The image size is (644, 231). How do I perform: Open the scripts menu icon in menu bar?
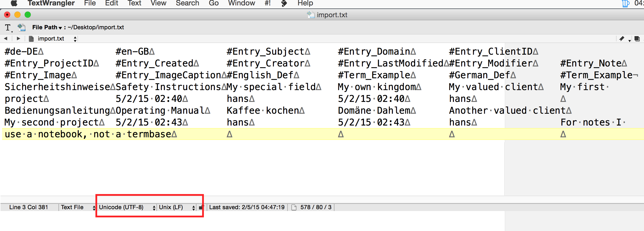(284, 3)
